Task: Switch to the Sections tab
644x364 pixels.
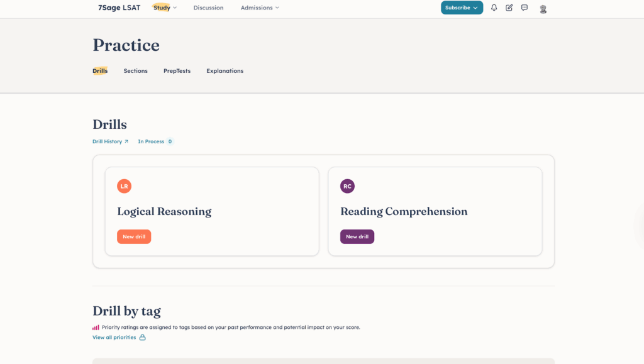Action: point(135,71)
